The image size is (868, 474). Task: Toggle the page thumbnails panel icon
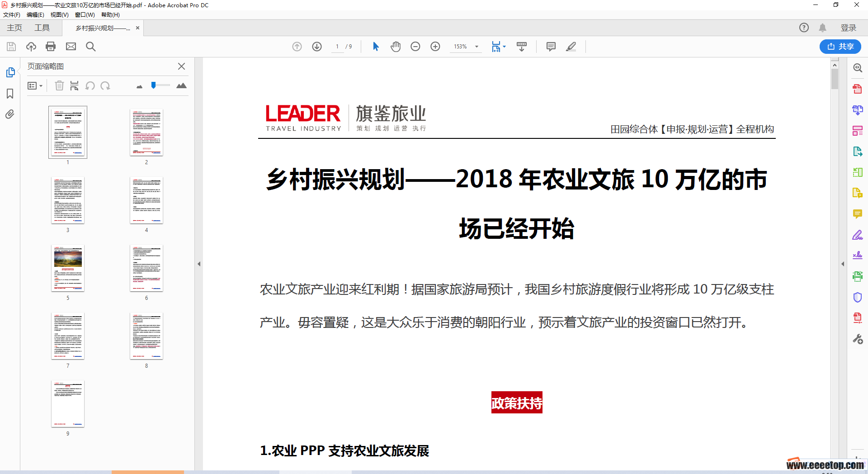pos(10,72)
